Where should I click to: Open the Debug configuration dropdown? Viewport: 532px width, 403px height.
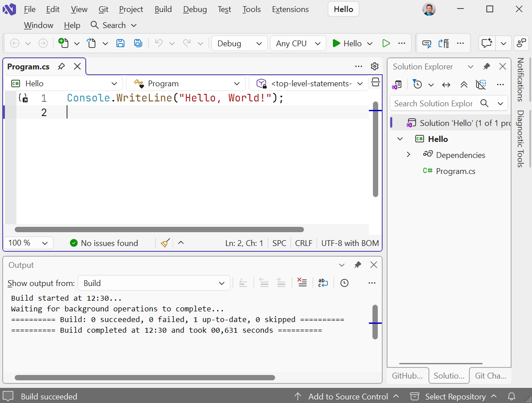[240, 44]
